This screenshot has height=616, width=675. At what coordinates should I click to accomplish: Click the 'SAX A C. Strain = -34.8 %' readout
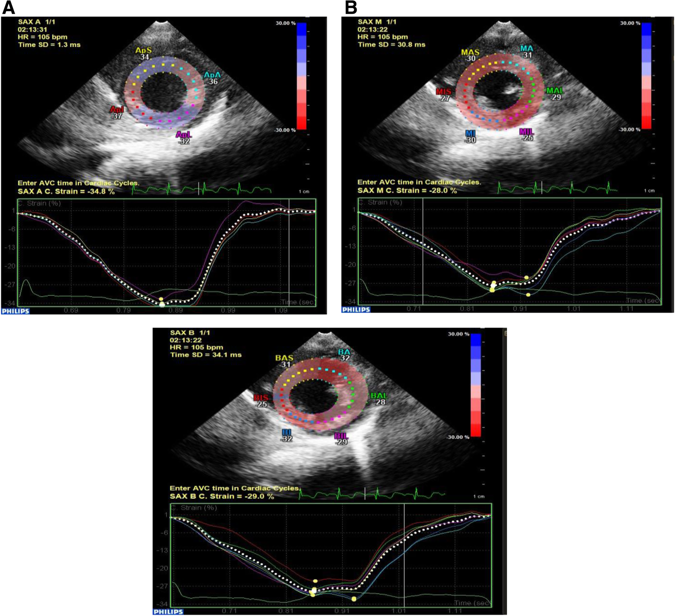click(66, 191)
